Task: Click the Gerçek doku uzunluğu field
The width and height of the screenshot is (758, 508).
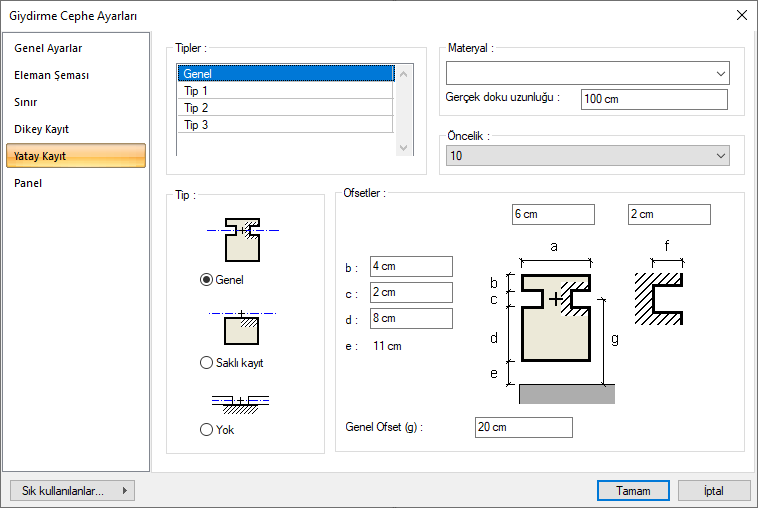Action: tap(654, 99)
